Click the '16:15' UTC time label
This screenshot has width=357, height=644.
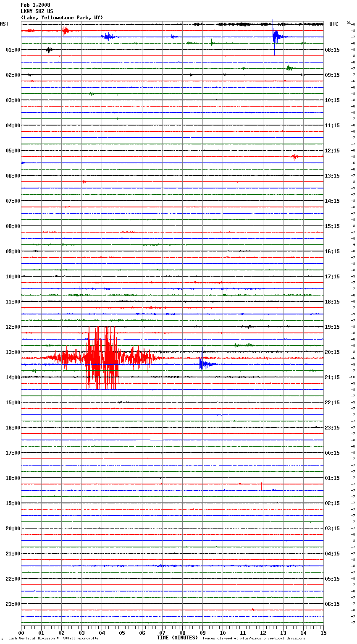(332, 251)
